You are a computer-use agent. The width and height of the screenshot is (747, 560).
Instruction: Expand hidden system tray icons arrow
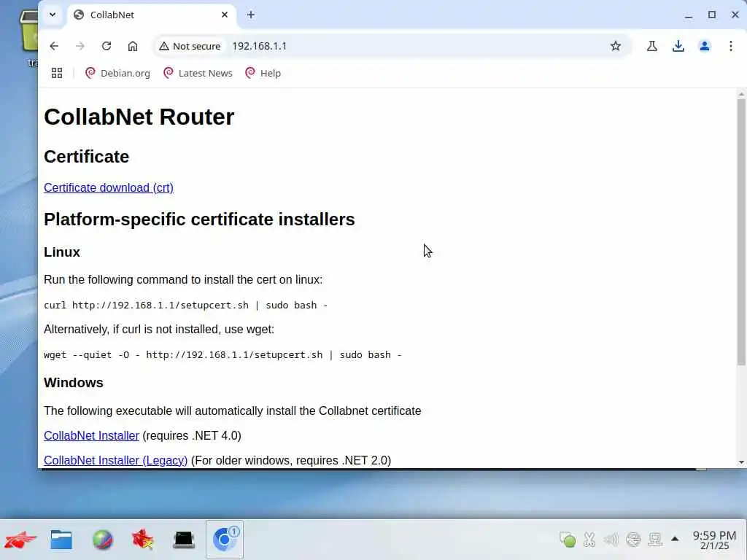tap(675, 539)
